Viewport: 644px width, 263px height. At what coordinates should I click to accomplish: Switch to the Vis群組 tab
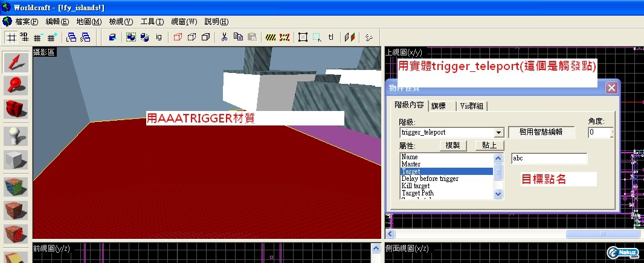pyautogui.click(x=472, y=106)
